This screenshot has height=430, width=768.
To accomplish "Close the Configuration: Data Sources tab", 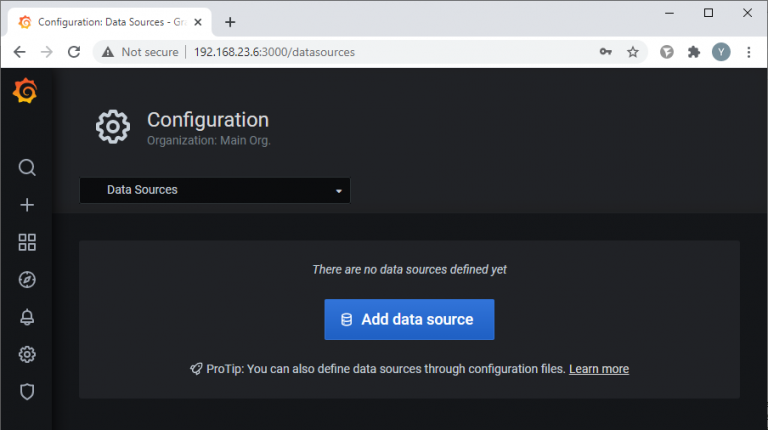I will (199, 21).
